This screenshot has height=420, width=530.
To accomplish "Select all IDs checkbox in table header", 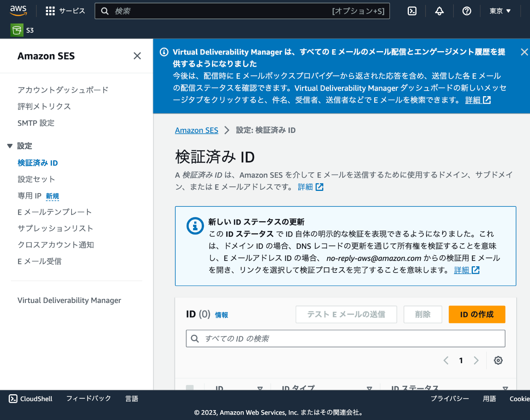I will 190,387.
